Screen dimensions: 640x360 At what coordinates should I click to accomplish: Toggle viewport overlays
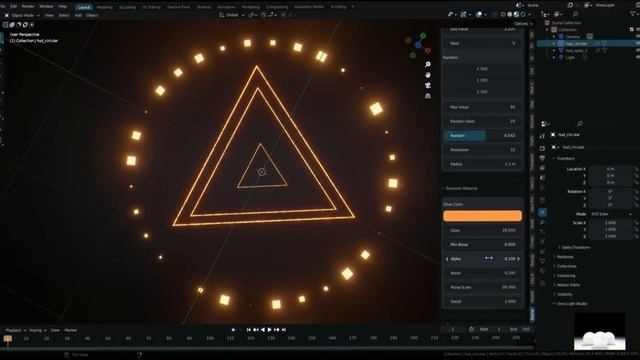(479, 15)
